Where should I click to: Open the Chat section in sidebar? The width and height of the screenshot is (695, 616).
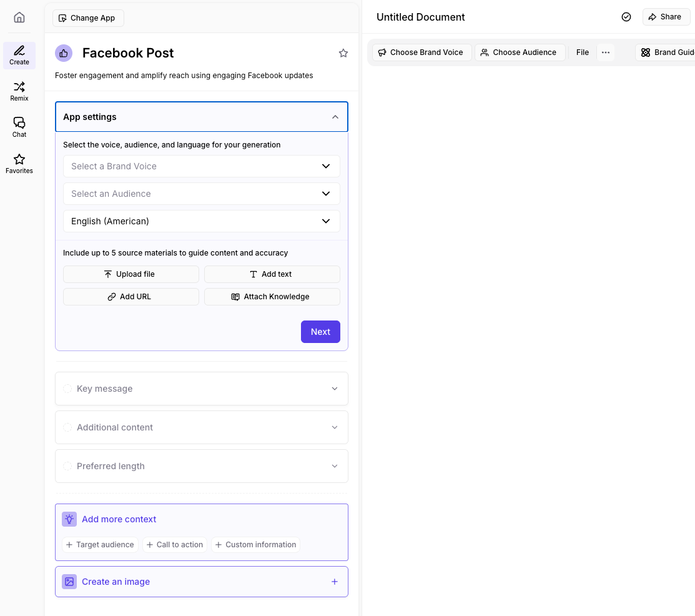tap(19, 127)
